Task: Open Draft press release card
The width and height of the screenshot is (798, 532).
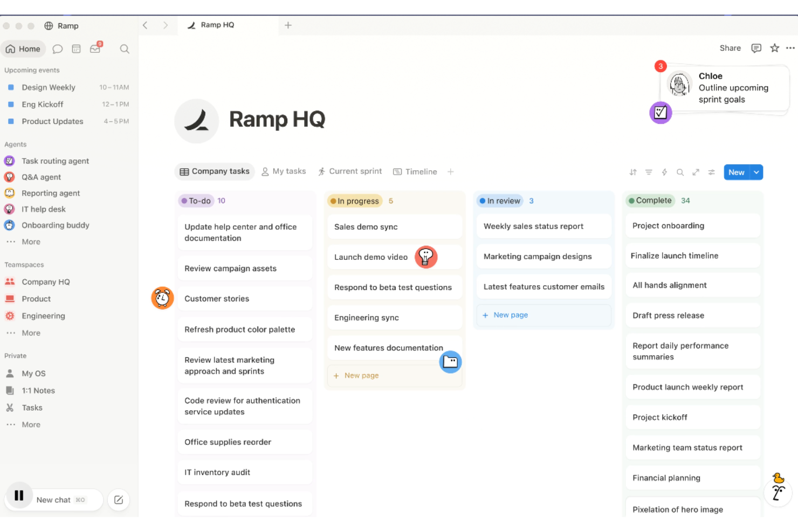Action: 693,316
